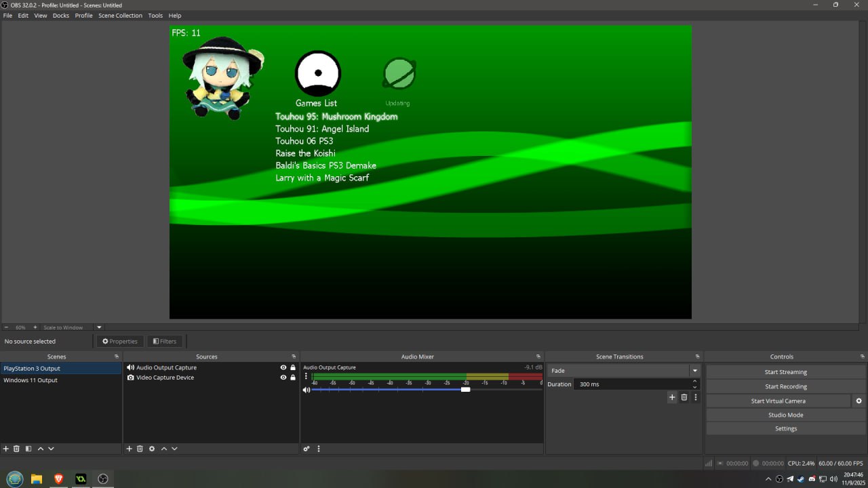This screenshot has width=868, height=488.
Task: Float the Scenes dock panel
Action: pos(117,357)
